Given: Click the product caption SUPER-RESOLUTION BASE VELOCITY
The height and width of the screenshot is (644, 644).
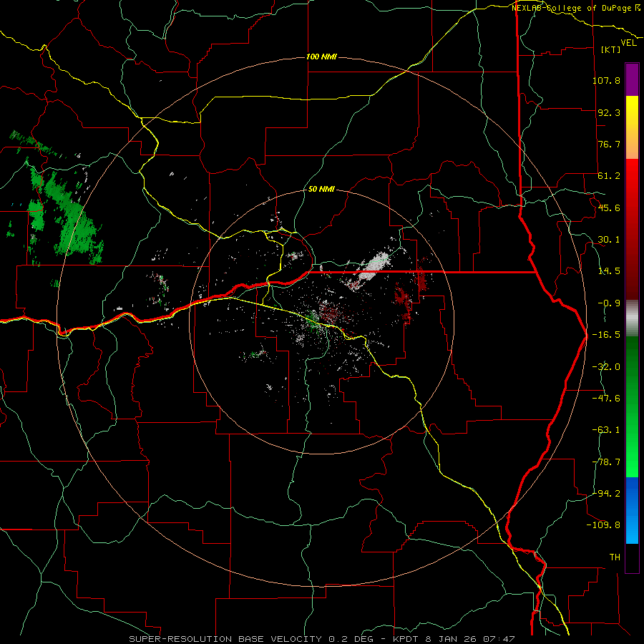Looking at the screenshot, I should pyautogui.click(x=225, y=639).
